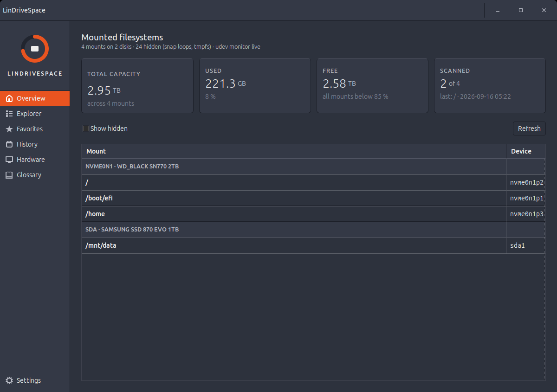The height and width of the screenshot is (392, 557).
Task: Click the Mounted filesystems heading
Action: (x=122, y=38)
